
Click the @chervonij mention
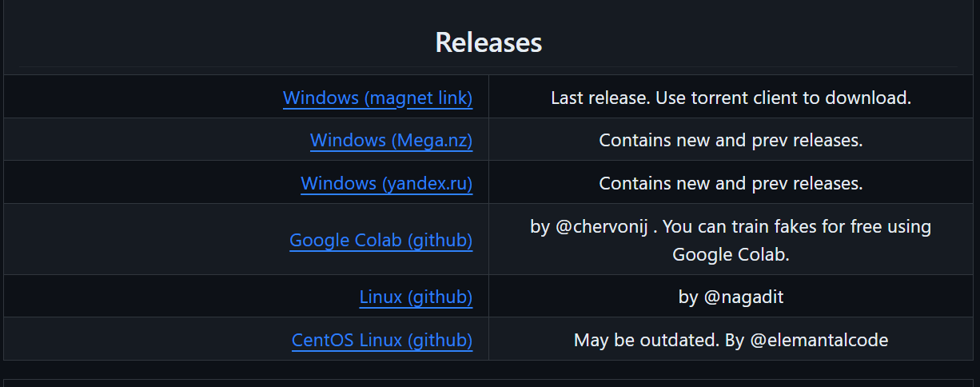coord(605,227)
